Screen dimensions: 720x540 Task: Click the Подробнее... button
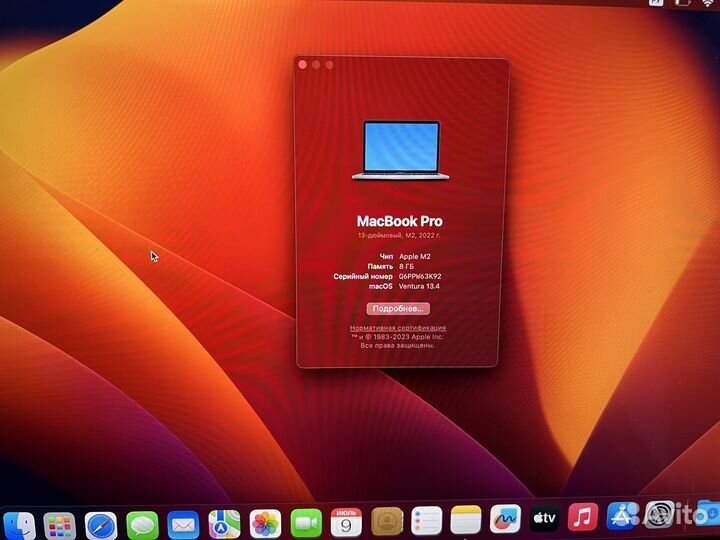tap(398, 309)
